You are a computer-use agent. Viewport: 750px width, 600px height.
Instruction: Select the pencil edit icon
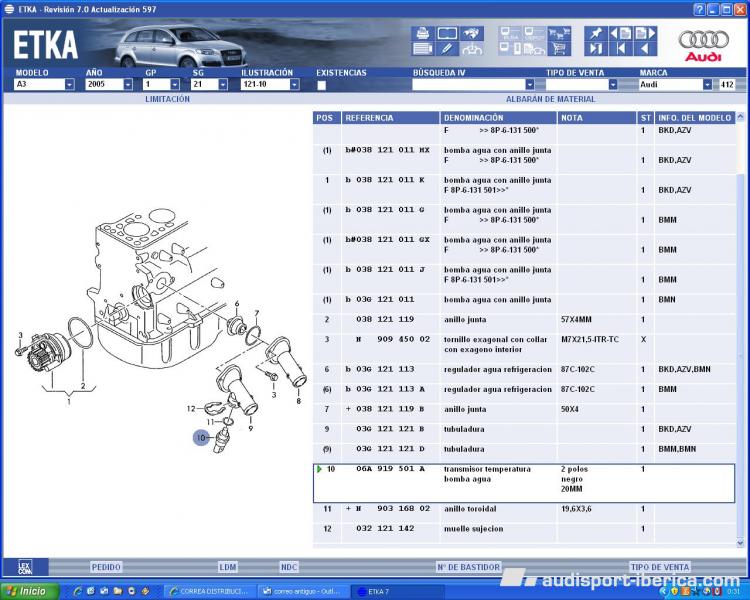pos(447,49)
